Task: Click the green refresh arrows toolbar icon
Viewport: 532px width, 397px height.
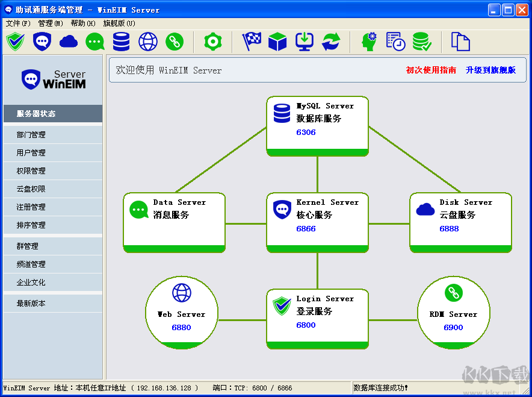Action: tap(331, 42)
